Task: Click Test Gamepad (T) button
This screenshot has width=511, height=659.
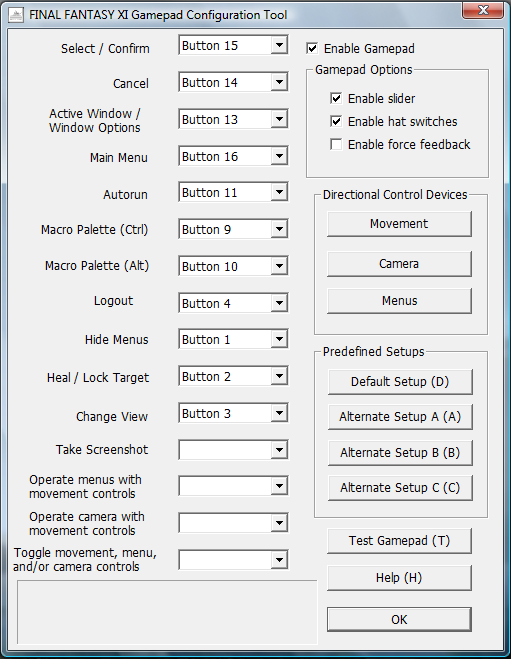Action: tap(399, 540)
